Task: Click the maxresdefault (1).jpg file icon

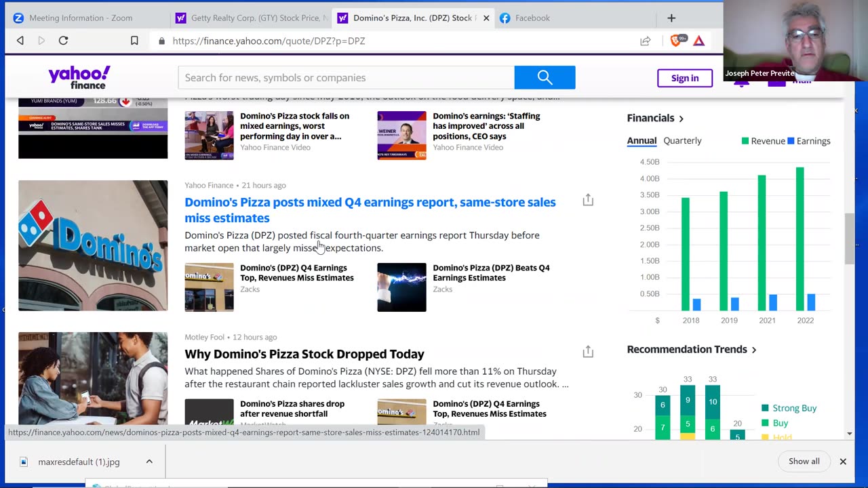Action: point(24,462)
